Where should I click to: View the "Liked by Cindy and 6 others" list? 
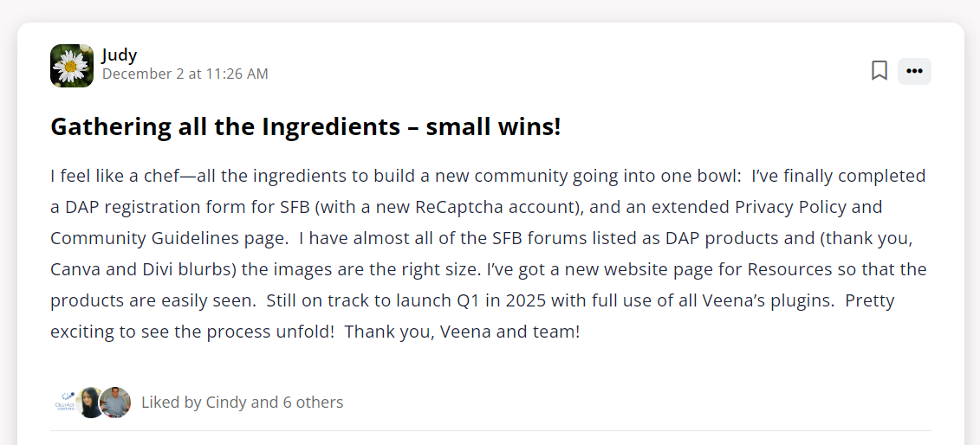pyautogui.click(x=242, y=403)
